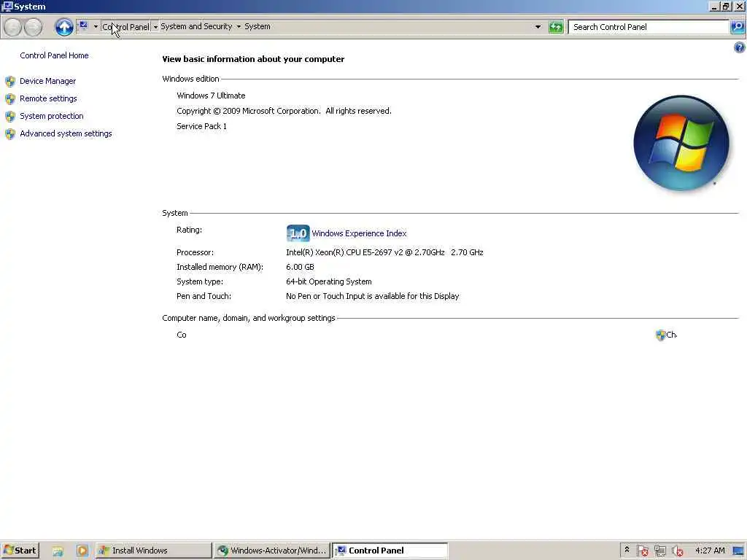The width and height of the screenshot is (747, 560).
Task: Click the blue Up arrow navigation button
Action: pos(64,27)
